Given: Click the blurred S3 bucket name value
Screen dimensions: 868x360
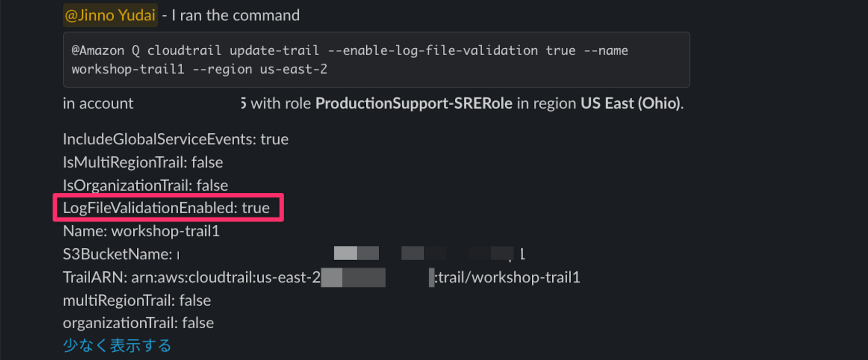Looking at the screenshot, I should 352,254.
